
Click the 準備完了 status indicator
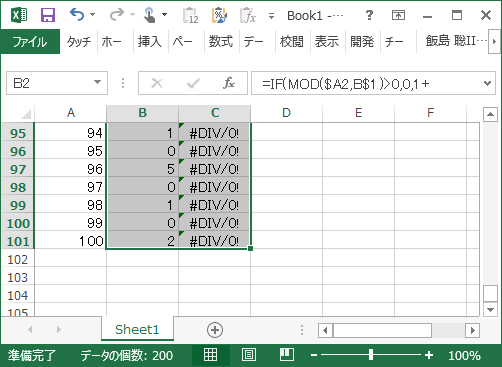coord(32,355)
